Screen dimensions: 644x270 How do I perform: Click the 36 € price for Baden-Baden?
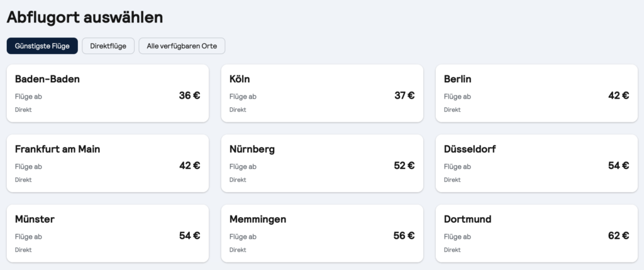coord(189,95)
